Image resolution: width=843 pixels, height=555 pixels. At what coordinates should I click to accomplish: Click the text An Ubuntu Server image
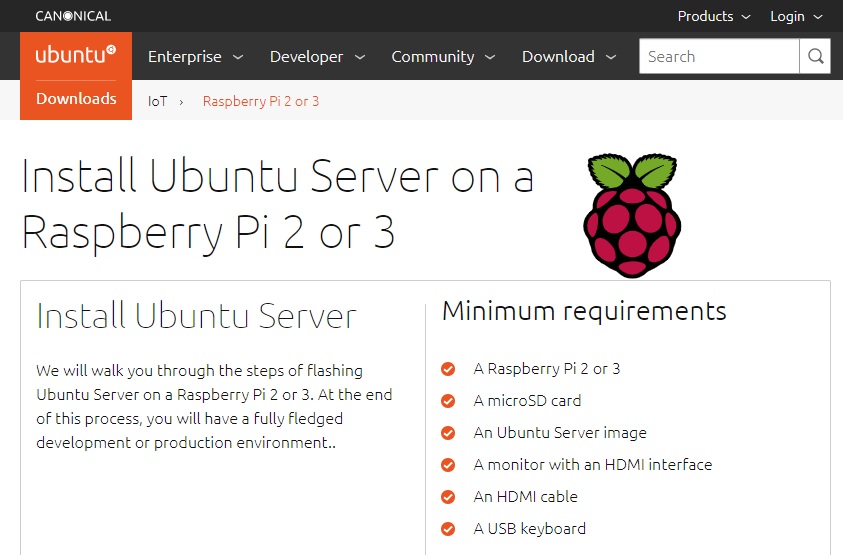pos(560,433)
